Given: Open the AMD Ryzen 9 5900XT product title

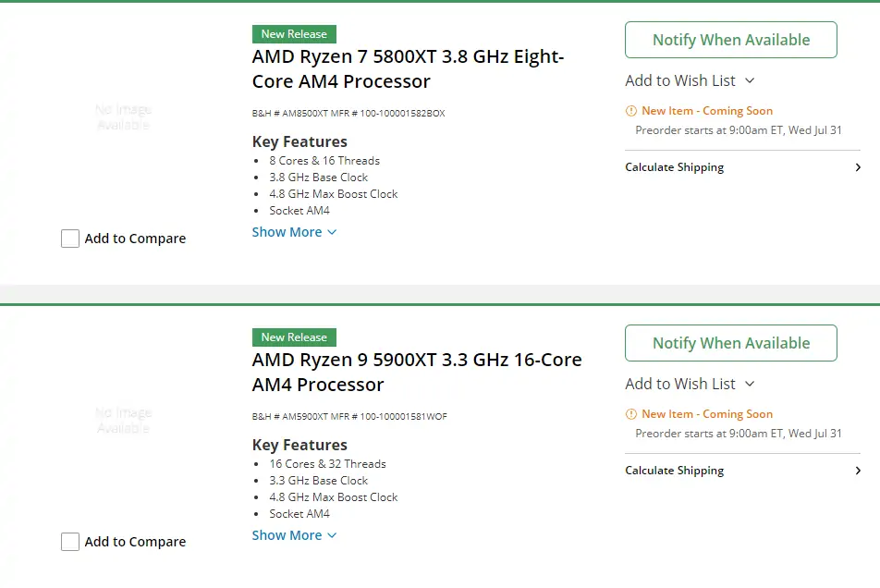Looking at the screenshot, I should pos(417,372).
